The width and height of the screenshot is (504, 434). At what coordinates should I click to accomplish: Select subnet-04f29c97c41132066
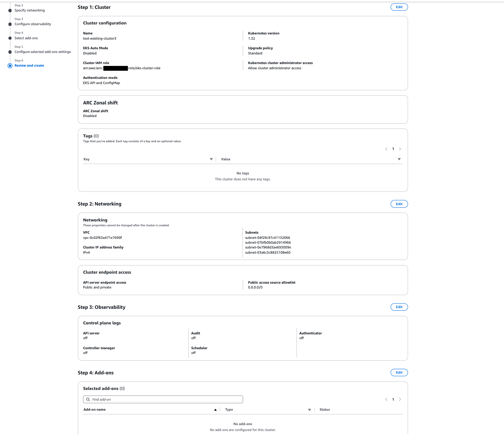point(268,238)
